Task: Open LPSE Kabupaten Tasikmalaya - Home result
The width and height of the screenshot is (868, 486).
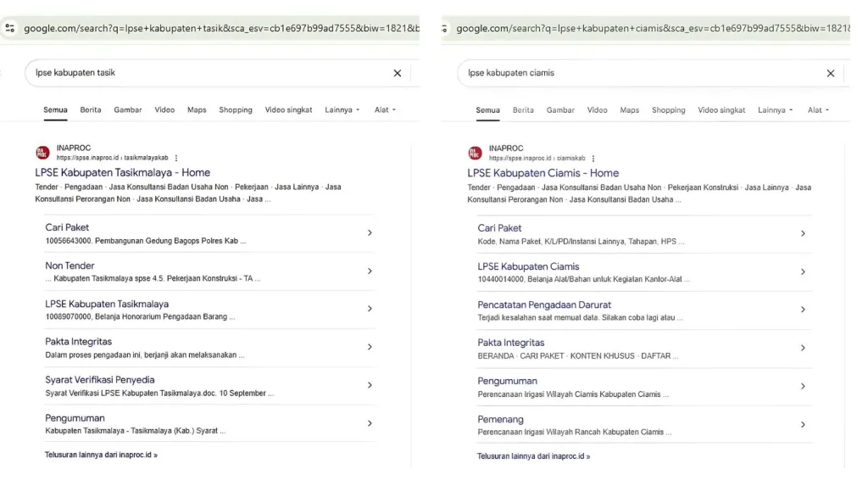Action: [123, 172]
